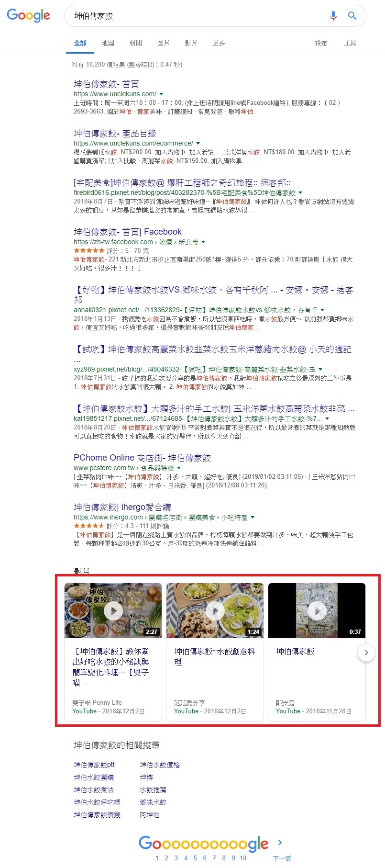Viewport: 385px width, 868px height.
Task: Click the Google logo
Action: coord(28,15)
